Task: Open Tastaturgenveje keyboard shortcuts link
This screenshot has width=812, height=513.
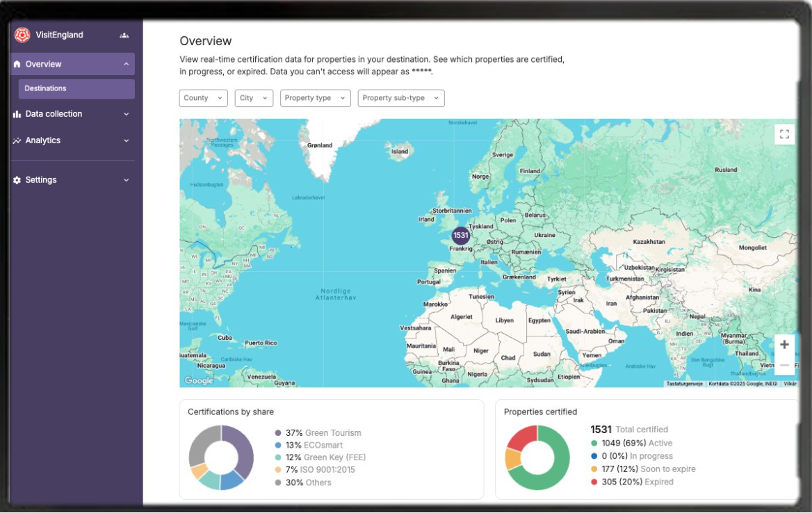Action: click(x=684, y=384)
